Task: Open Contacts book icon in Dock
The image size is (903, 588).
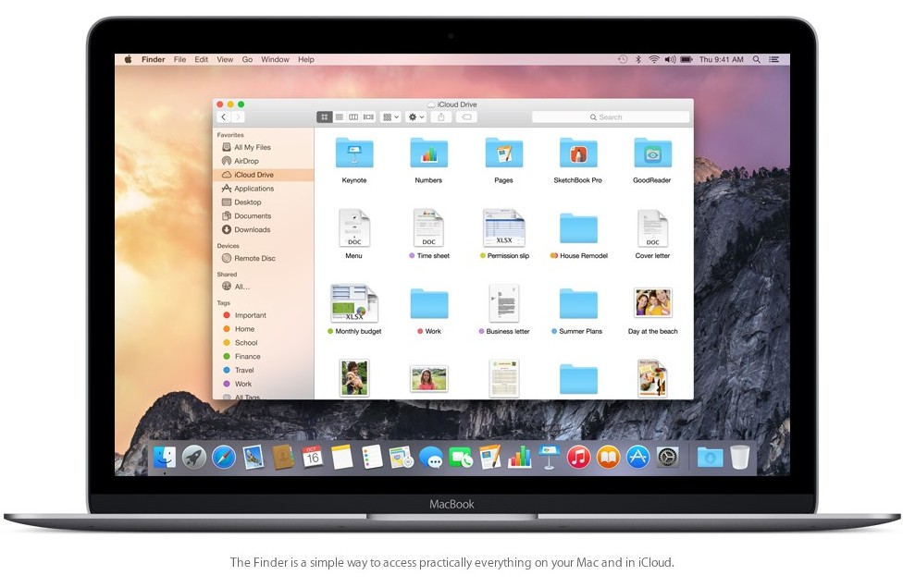Action: coord(283,458)
